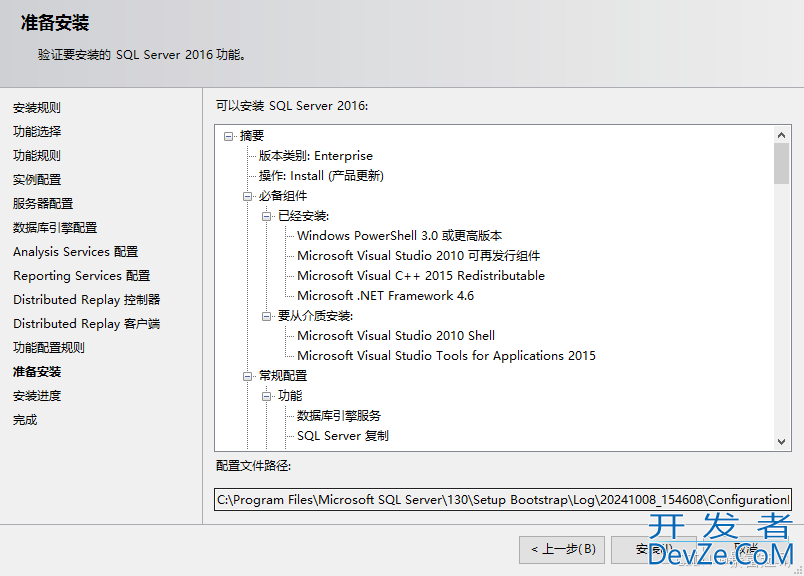The width and height of the screenshot is (804, 576).
Task: Select the 要从介质安装: label
Action: (315, 316)
